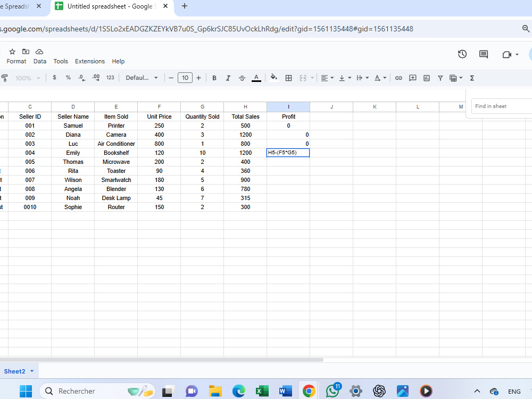
Task: Open the Help menu
Action: (x=118, y=61)
